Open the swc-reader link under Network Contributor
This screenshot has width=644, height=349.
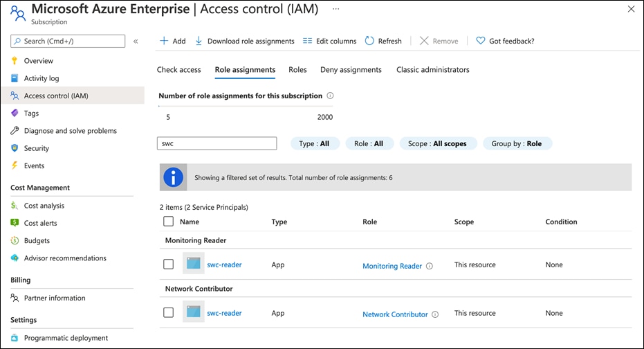coord(224,313)
